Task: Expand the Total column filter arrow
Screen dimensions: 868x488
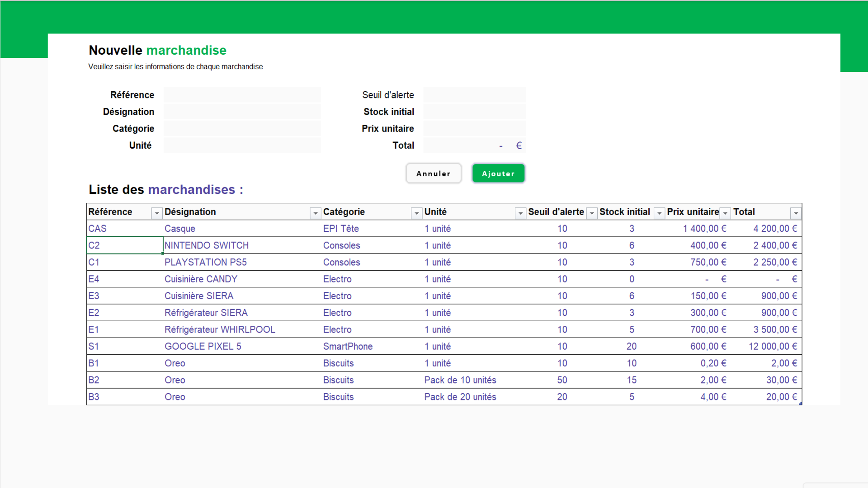Action: coord(796,213)
